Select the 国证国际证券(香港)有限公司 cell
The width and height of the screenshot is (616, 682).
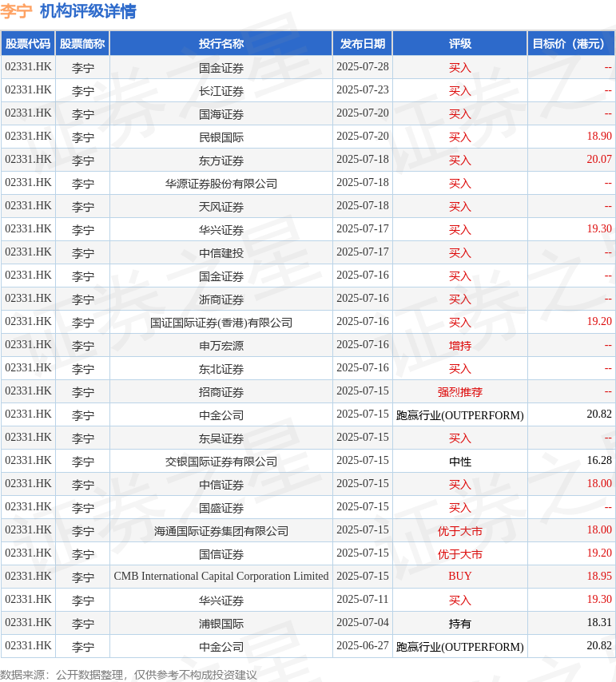[221, 323]
